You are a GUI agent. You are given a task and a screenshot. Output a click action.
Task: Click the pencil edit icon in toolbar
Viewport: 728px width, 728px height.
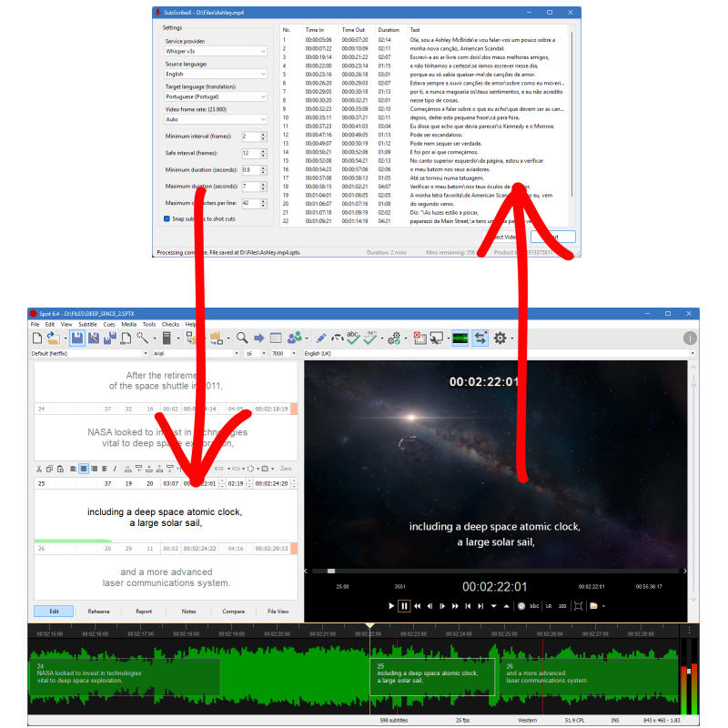[x=321, y=339]
